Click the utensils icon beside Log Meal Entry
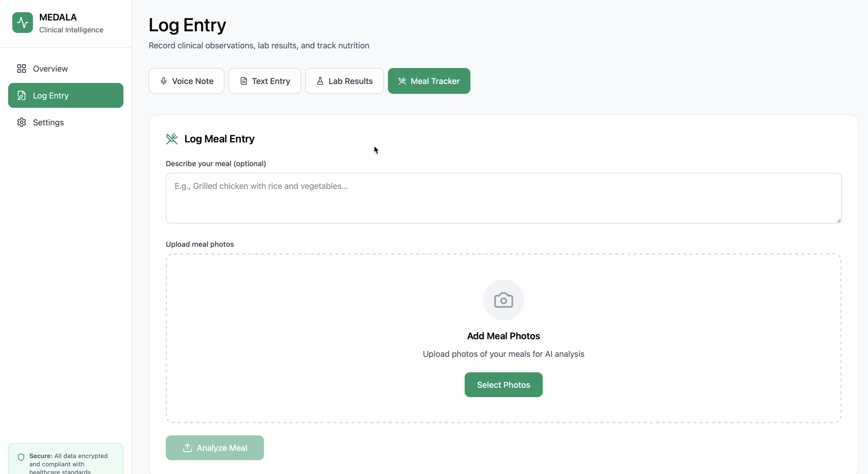The image size is (868, 474). tap(172, 139)
